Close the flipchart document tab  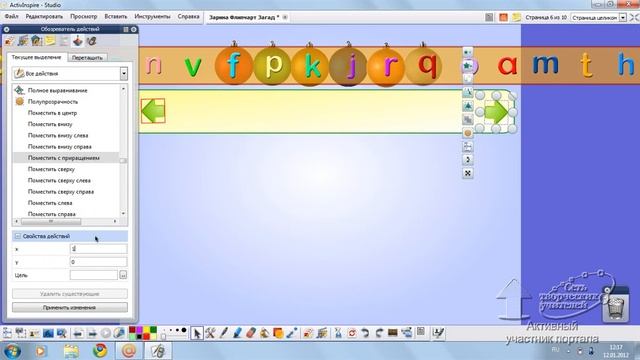coord(285,17)
